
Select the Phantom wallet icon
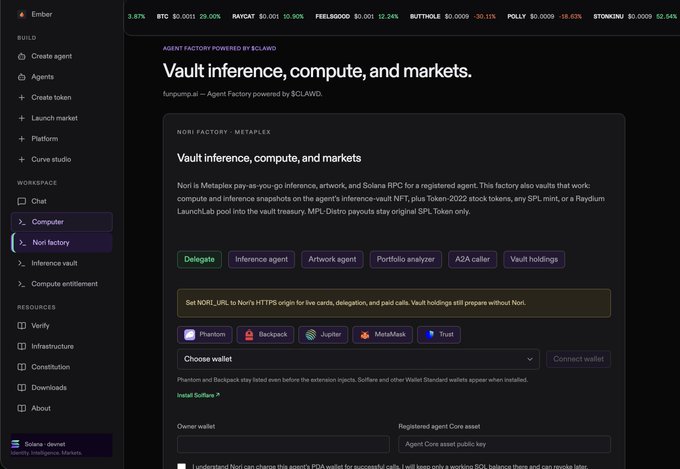click(x=190, y=335)
